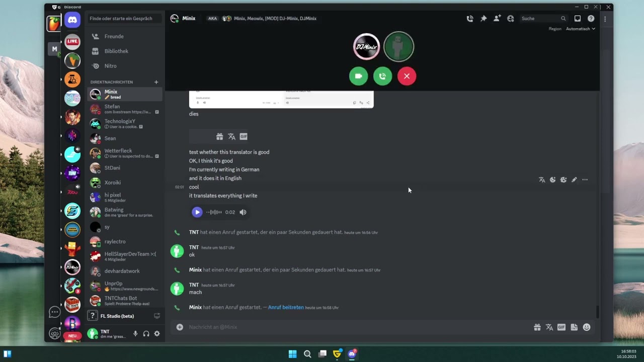Viewport: 644px width, 362px height.
Task: Open Minix direct message
Action: click(125, 94)
